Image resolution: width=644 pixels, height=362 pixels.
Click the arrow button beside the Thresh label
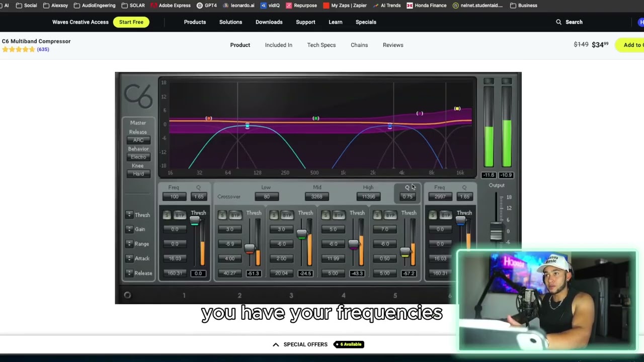click(129, 215)
